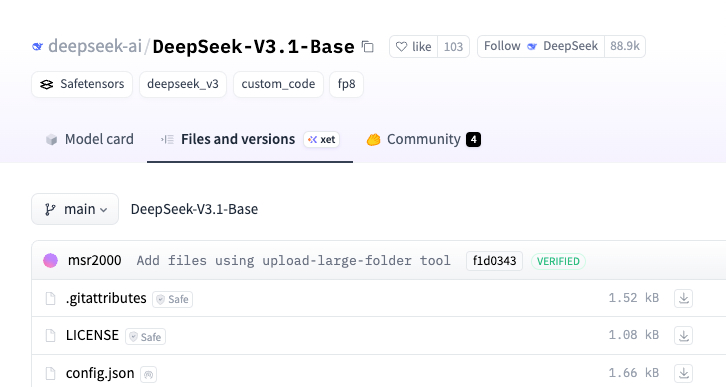
Task: Open commit hash f1d0343
Action: (494, 261)
